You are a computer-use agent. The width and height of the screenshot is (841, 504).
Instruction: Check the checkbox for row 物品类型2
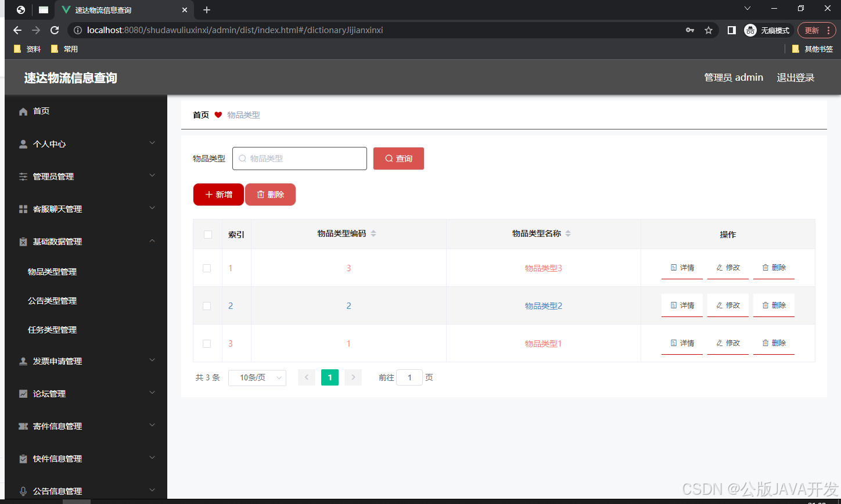click(207, 306)
